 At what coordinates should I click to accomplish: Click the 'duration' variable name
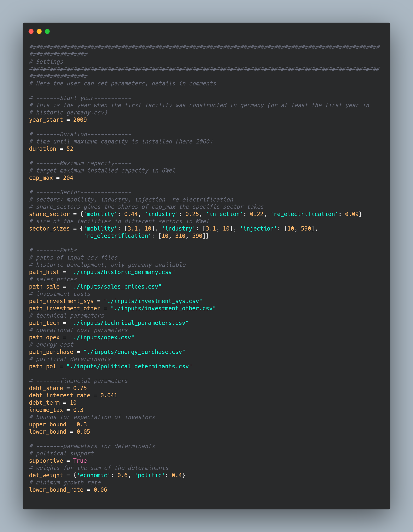pos(43,149)
